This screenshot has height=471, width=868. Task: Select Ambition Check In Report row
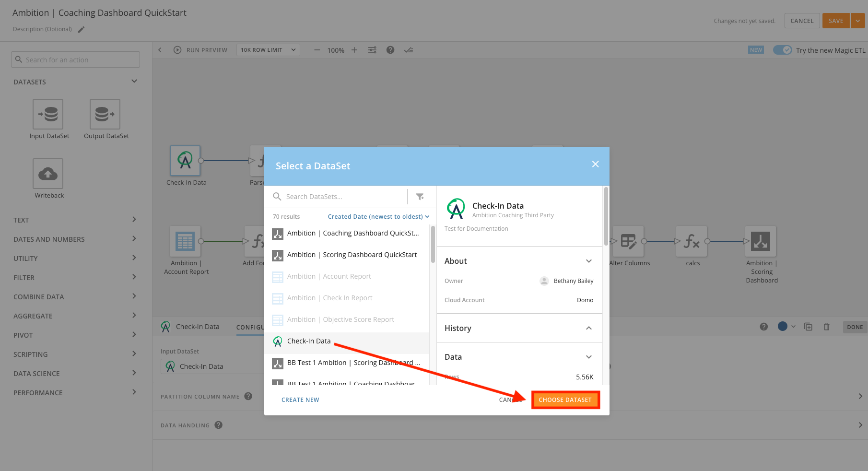(347, 298)
